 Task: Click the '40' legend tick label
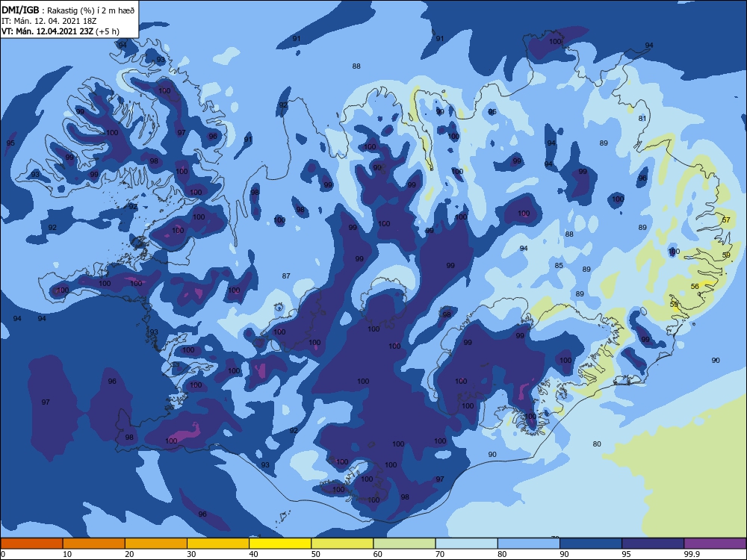[253, 554]
